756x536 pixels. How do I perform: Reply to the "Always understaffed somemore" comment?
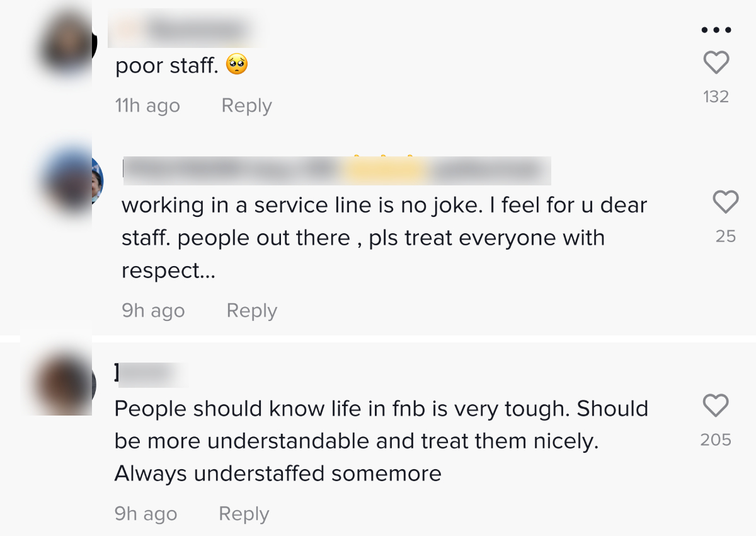[x=244, y=514]
